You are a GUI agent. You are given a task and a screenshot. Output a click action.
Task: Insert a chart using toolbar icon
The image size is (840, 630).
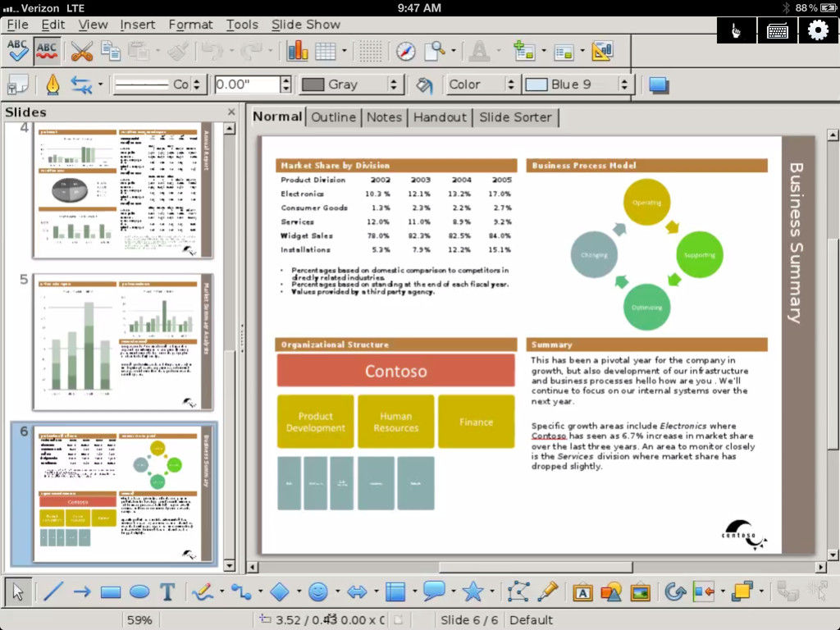click(x=297, y=52)
